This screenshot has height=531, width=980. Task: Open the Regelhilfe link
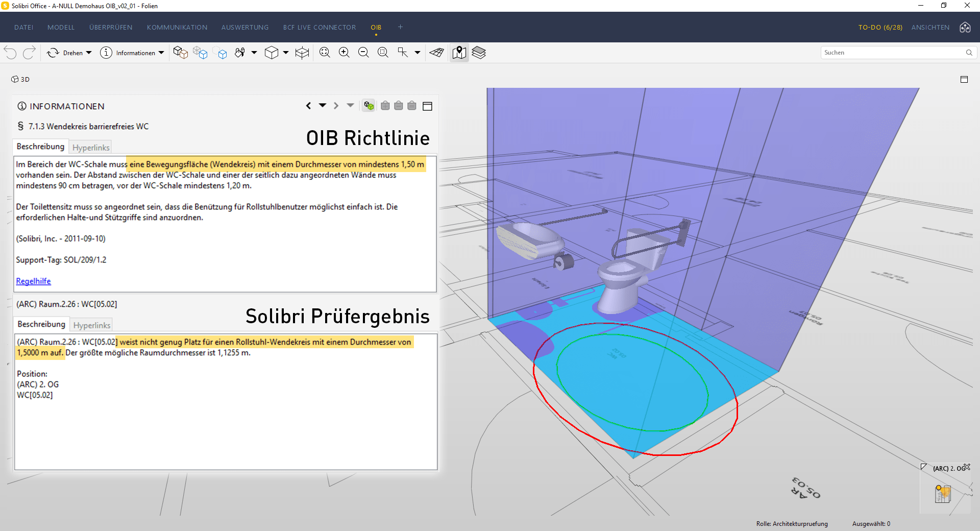coord(33,281)
